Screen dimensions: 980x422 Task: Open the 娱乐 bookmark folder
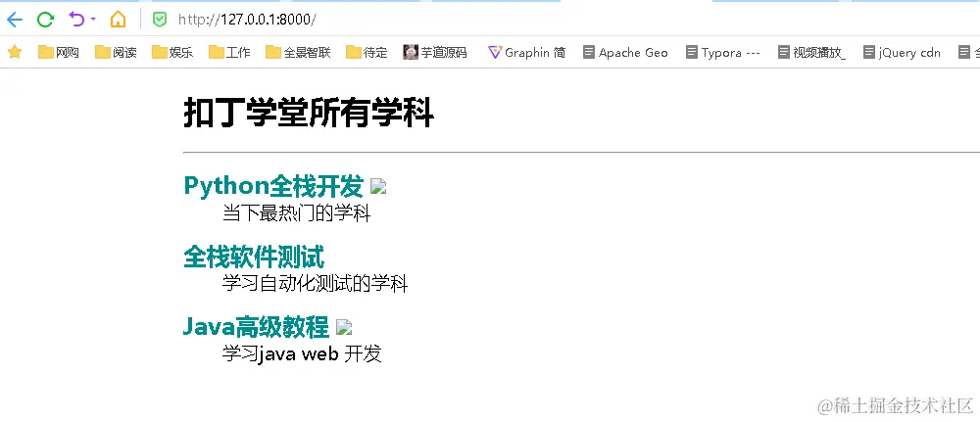coord(172,53)
